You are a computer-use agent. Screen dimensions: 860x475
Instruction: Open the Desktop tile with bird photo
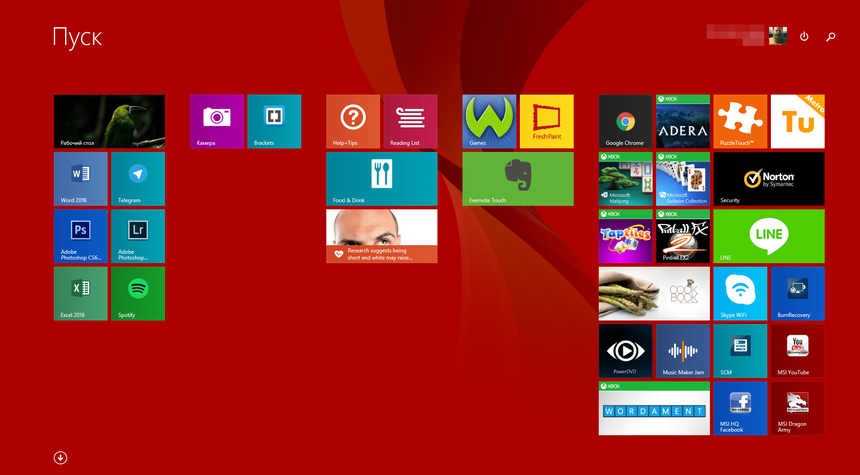[x=109, y=121]
